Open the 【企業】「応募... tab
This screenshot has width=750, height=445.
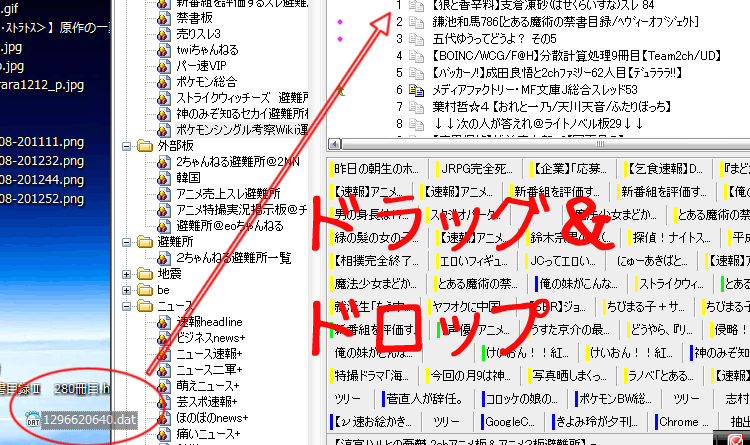(x=570, y=169)
